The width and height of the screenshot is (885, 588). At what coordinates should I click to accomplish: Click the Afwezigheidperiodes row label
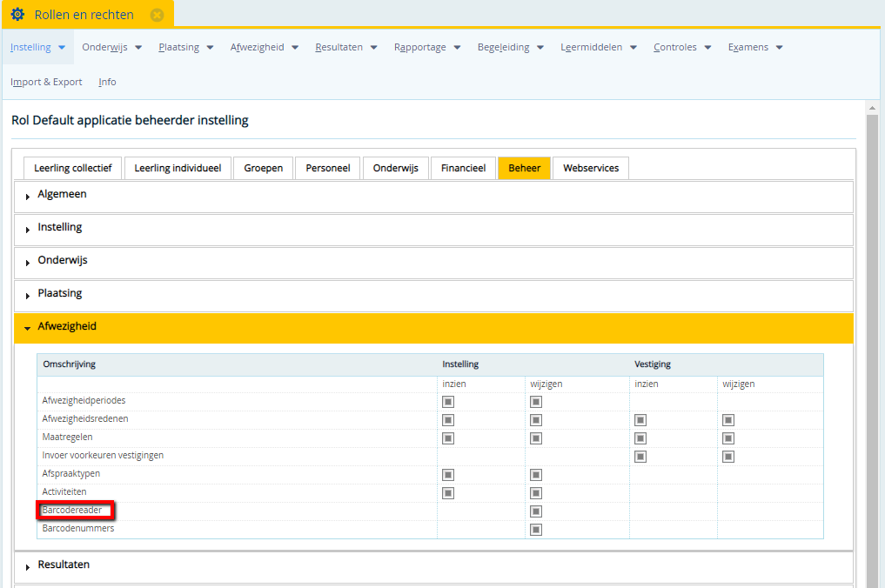pyautogui.click(x=84, y=401)
